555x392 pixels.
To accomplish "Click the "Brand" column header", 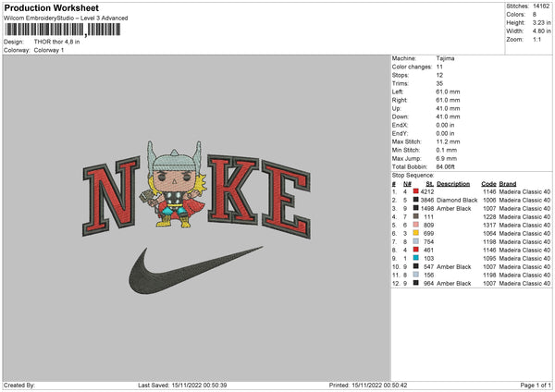I will point(508,184).
